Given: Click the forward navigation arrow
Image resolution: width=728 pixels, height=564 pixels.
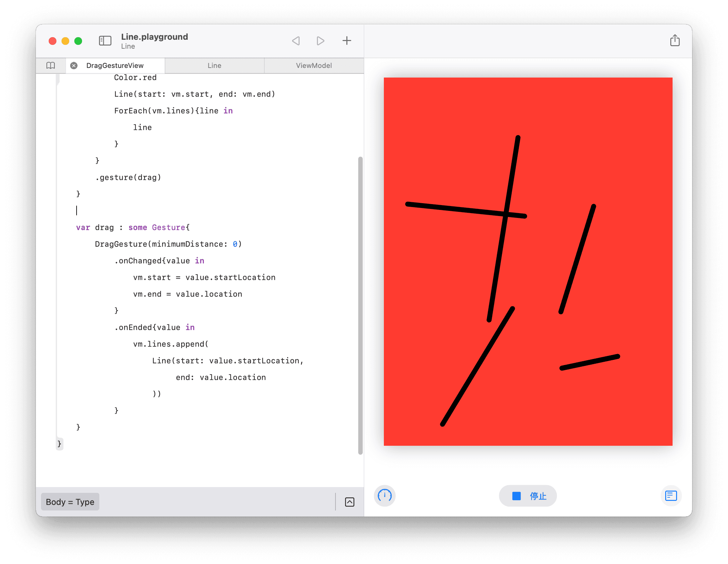Looking at the screenshot, I should click(x=320, y=41).
